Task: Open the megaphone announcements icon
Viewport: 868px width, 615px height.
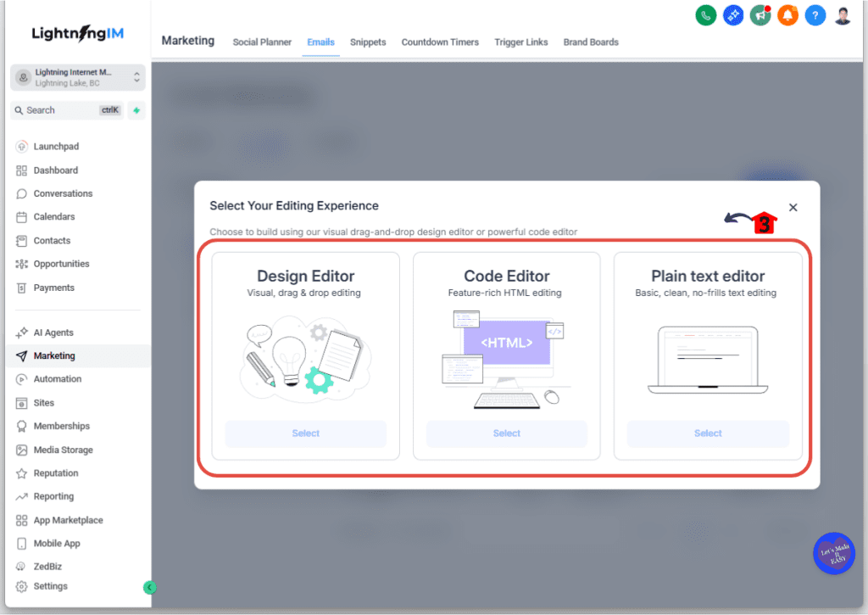Action: point(760,15)
